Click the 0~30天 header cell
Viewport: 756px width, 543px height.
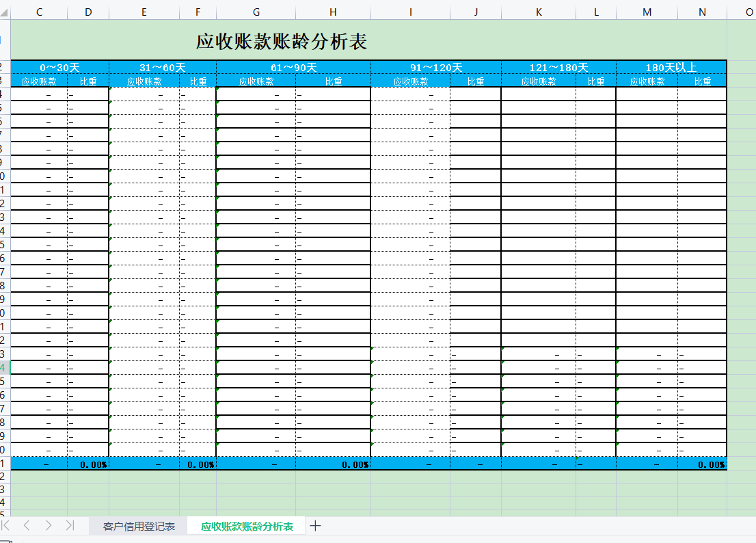(59, 68)
